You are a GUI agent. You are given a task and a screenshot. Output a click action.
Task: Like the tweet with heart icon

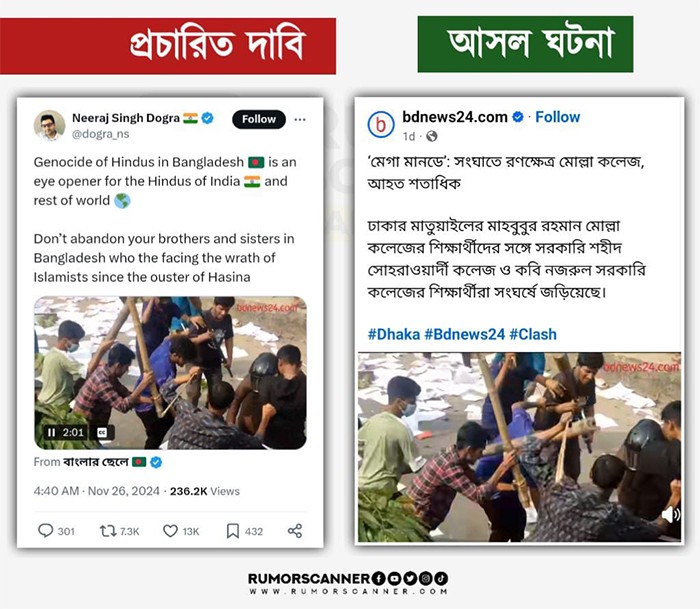click(x=170, y=531)
